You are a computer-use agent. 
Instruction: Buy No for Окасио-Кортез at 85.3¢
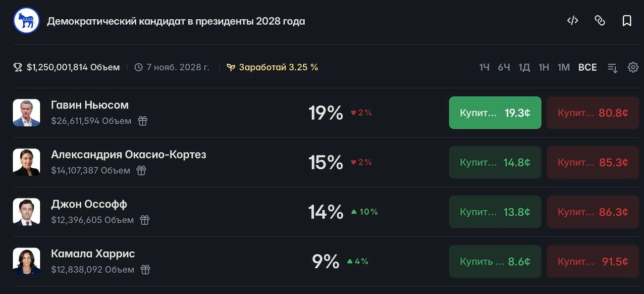click(x=593, y=162)
